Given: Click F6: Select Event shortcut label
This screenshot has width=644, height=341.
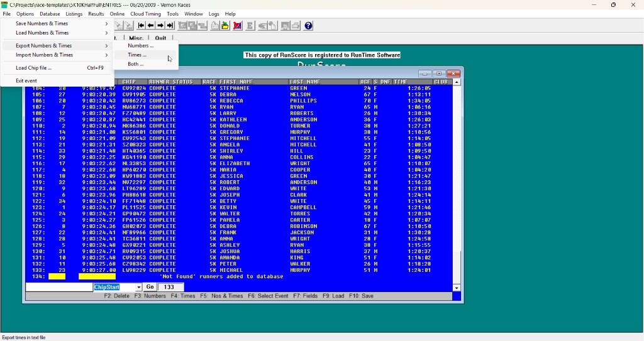Looking at the screenshot, I should 268,296.
